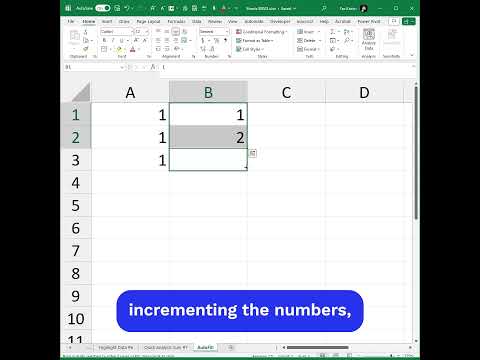This screenshot has height=360, width=480.
Task: Click the Auto Fill Options button
Action: [253, 153]
